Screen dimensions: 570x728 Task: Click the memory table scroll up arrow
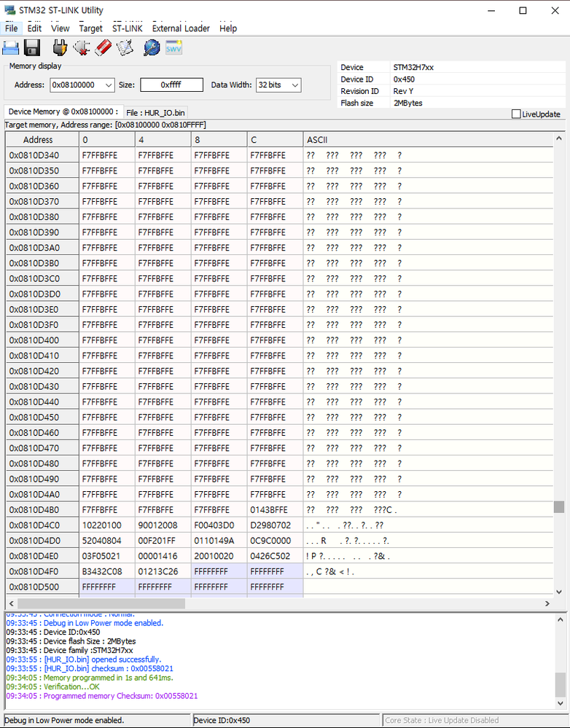click(x=559, y=138)
